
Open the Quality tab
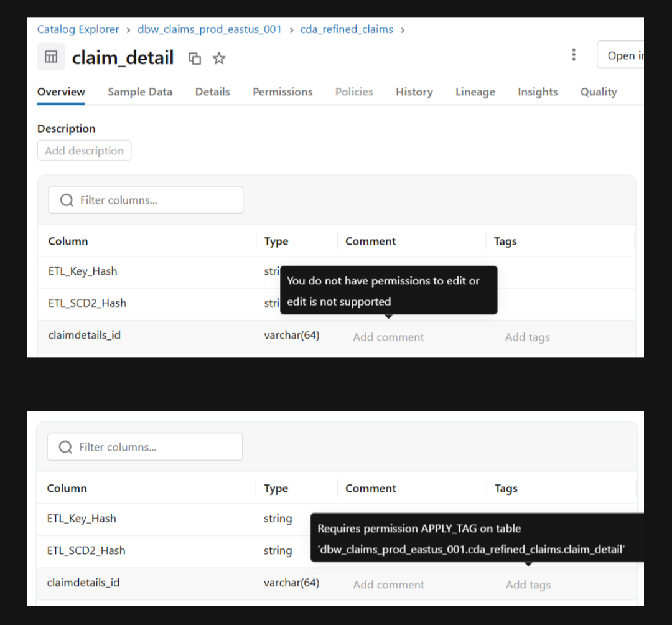[599, 92]
